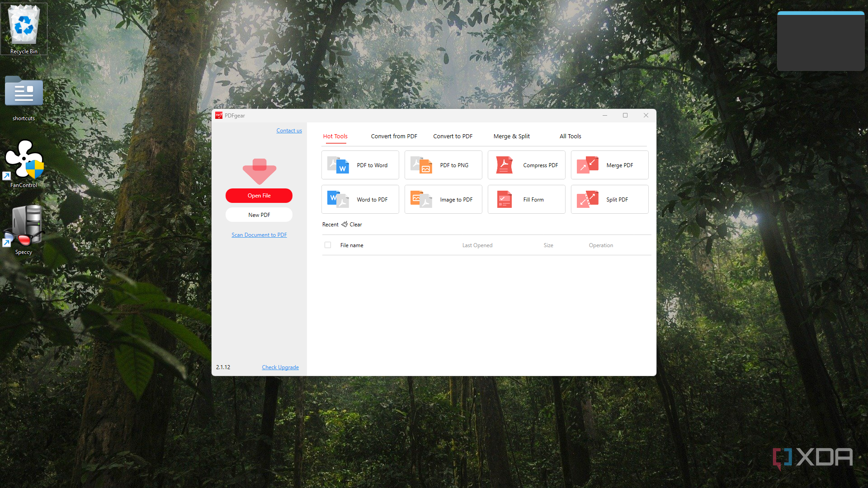This screenshot has width=868, height=488.
Task: Click the Last Opened column header
Action: pos(477,245)
